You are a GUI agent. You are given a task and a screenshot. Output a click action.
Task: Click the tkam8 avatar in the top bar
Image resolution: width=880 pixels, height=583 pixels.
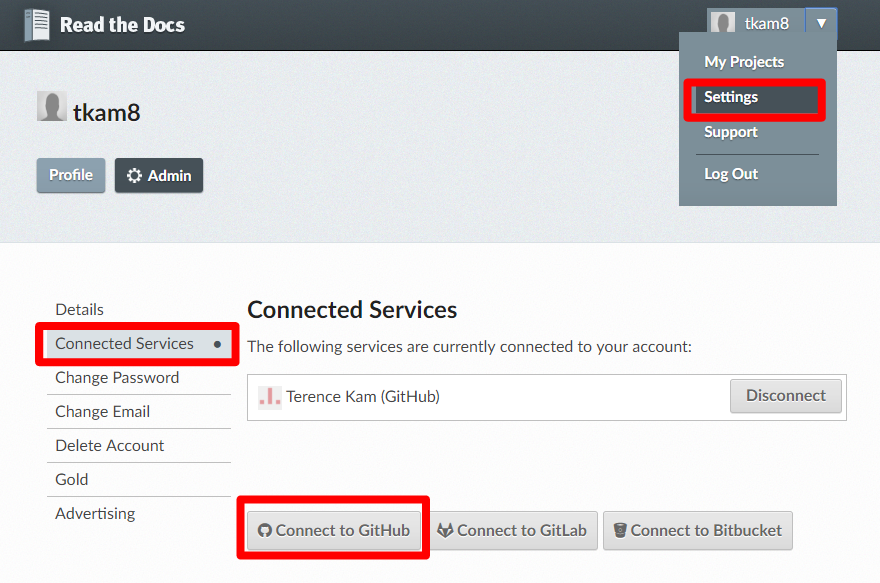[723, 23]
